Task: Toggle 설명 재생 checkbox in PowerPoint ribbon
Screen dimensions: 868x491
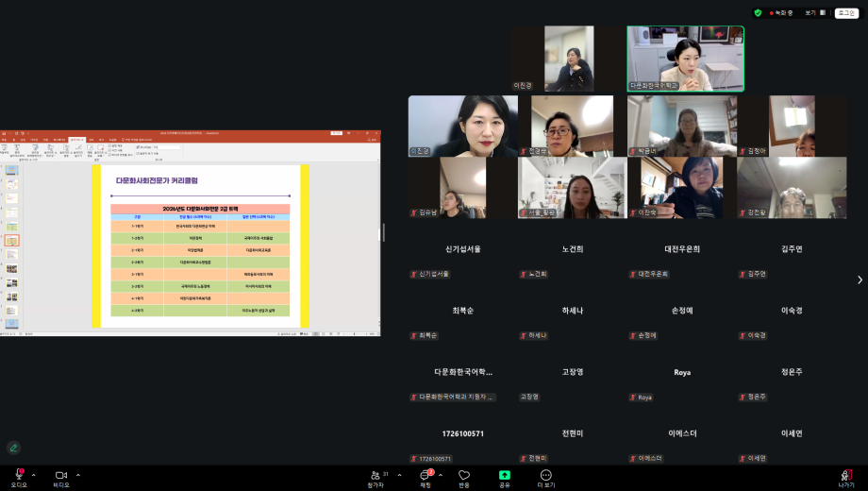Action: [x=109, y=145]
